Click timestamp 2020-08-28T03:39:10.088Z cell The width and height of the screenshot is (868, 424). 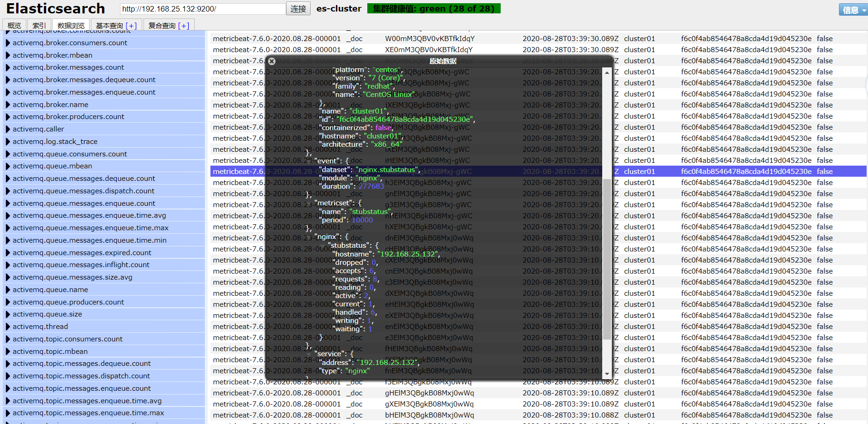[x=570, y=415]
